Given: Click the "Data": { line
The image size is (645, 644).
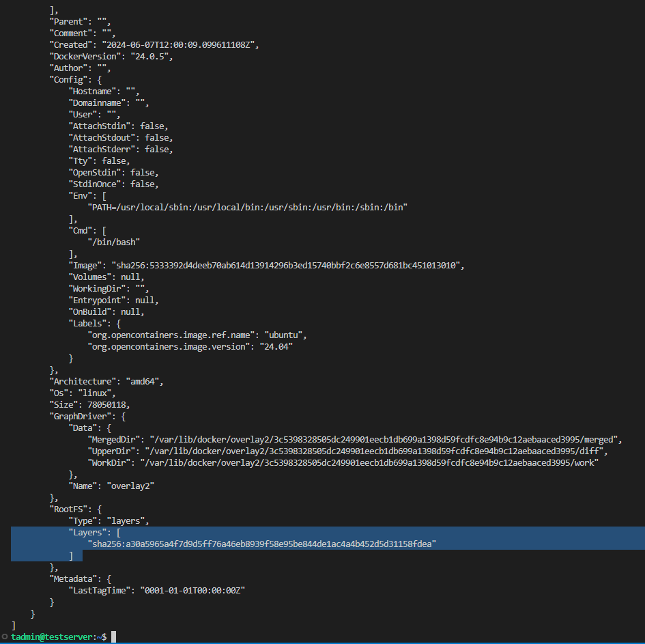Looking at the screenshot, I should pyautogui.click(x=89, y=428).
